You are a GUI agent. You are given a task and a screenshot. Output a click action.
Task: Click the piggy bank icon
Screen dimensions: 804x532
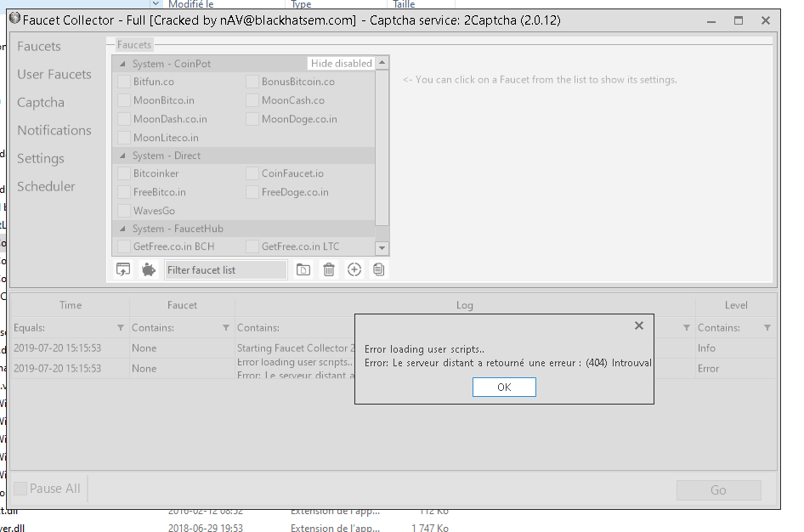[149, 269]
